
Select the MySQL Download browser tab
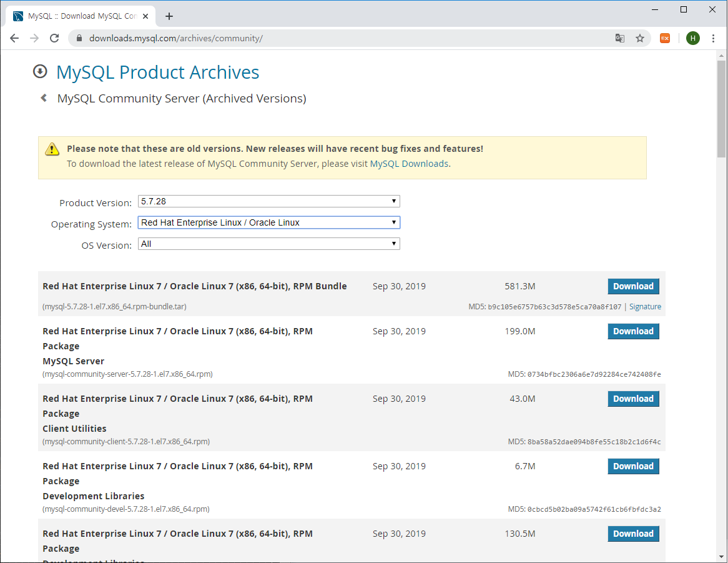pos(81,16)
